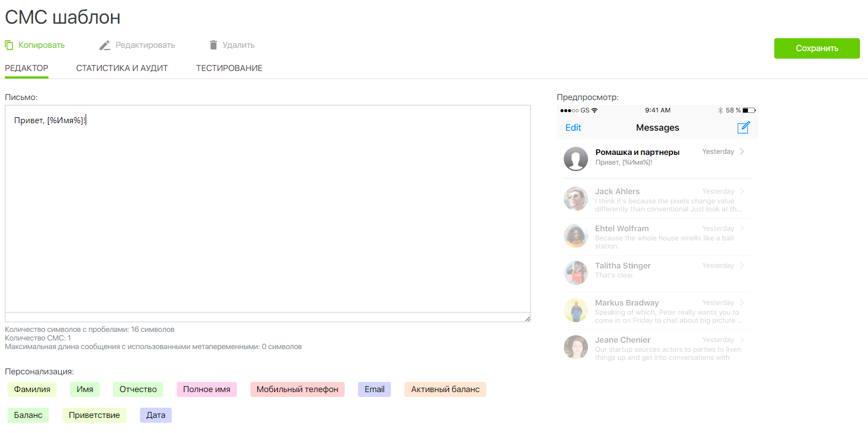This screenshot has width=868, height=433.
Task: Expand Jack Ahlers conversation chevron
Action: 742,191
